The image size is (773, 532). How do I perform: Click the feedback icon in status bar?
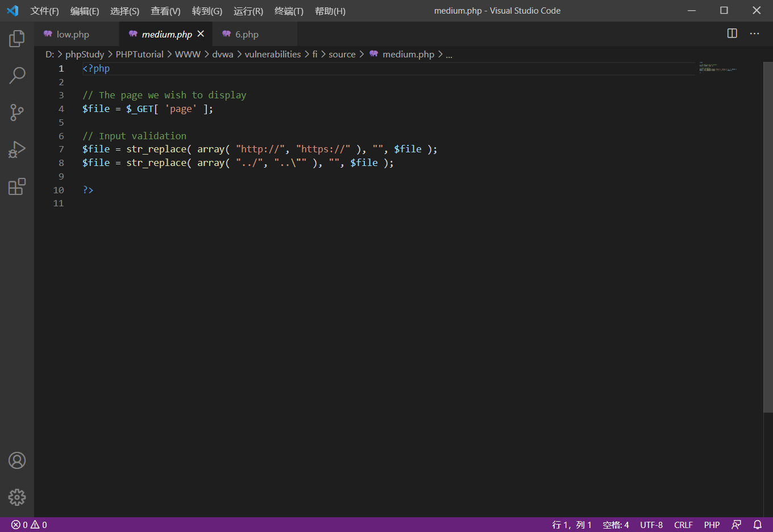736,525
